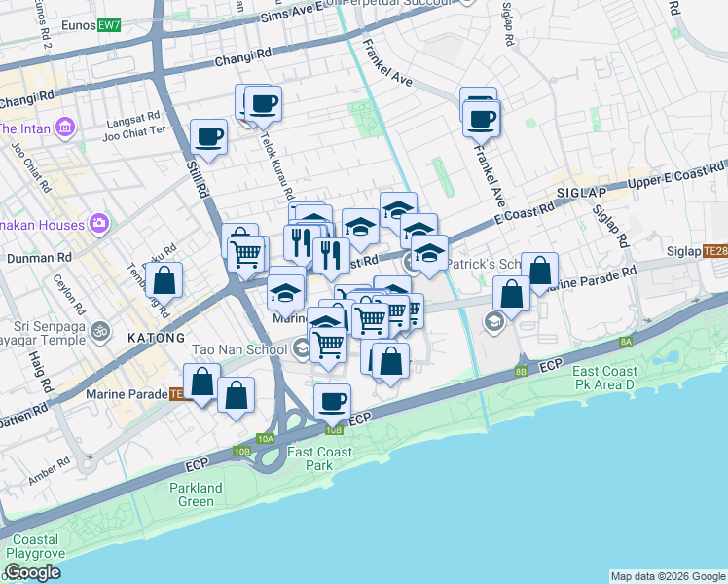Click the Sims Ave E road label
The image size is (728, 584).
(292, 13)
